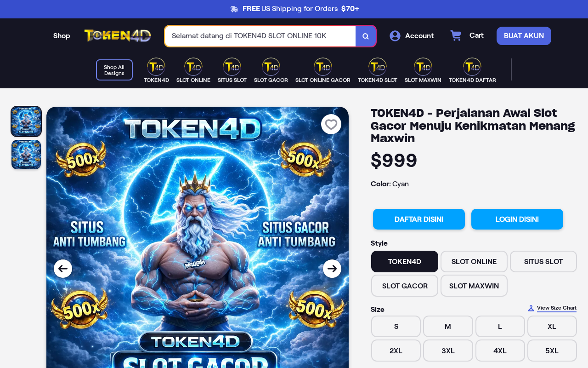Open SLOT GACOR category icon

271,67
